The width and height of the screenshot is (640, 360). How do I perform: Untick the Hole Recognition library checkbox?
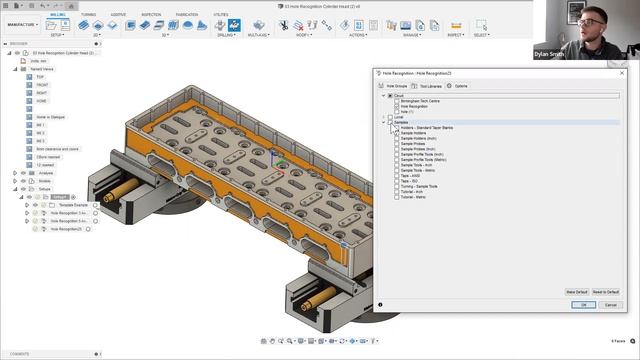[397, 106]
